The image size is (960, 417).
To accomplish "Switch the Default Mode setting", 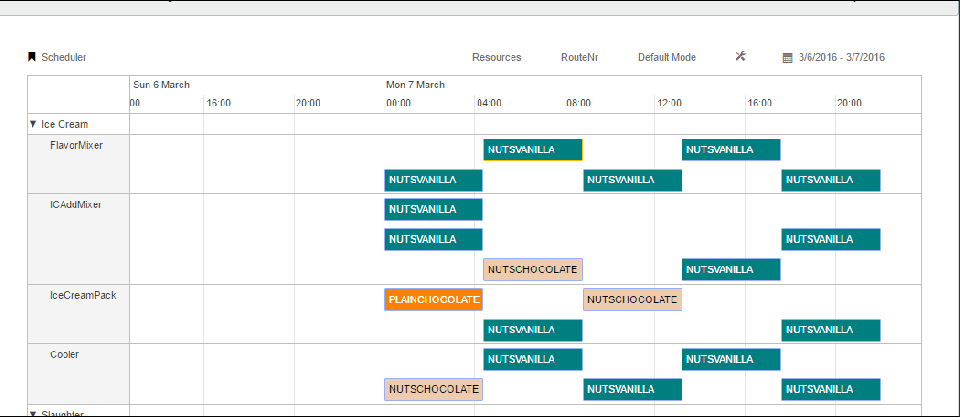I will 666,57.
